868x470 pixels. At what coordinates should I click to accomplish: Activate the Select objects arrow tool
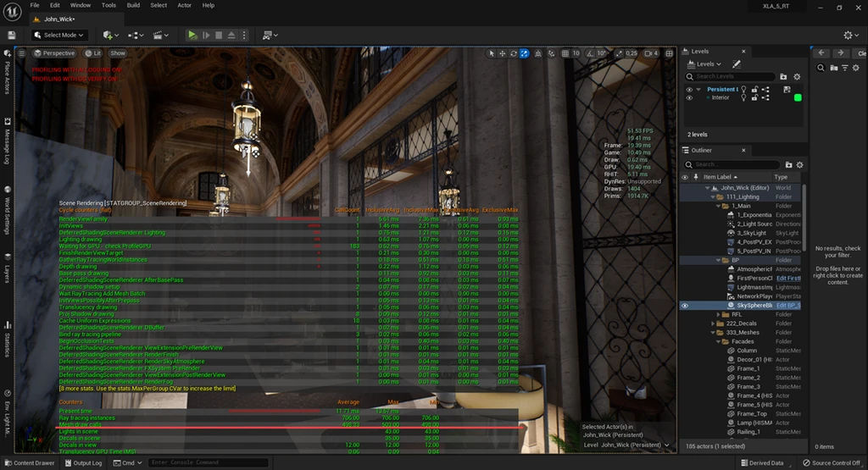pyautogui.click(x=491, y=53)
